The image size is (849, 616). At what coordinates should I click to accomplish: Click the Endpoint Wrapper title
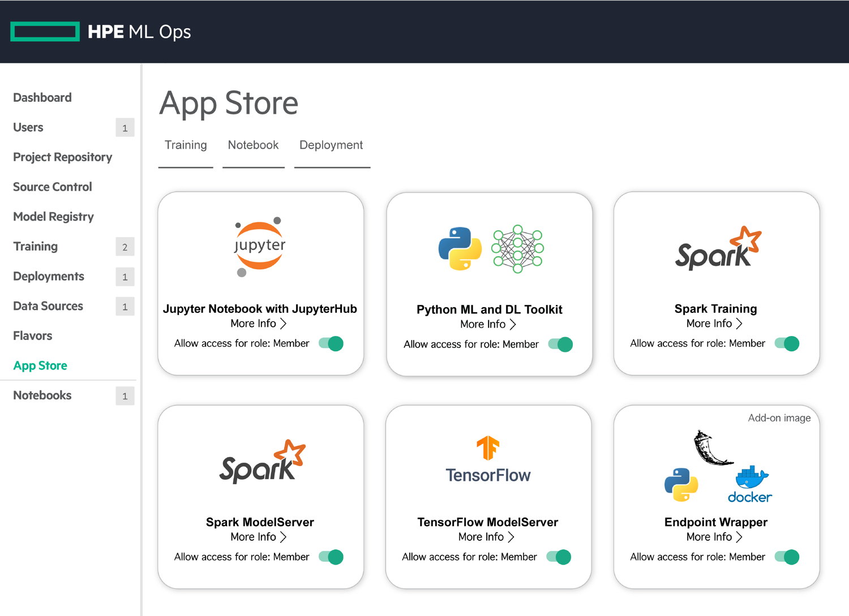716,522
